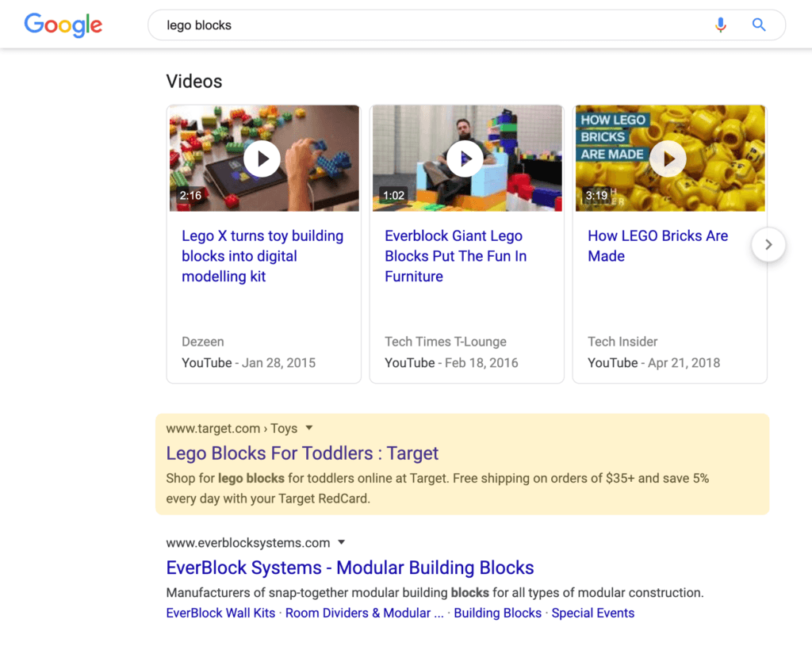Screen dimensions: 812x646
Task: Click the www.everblocksystems.com URL text
Action: 248,543
